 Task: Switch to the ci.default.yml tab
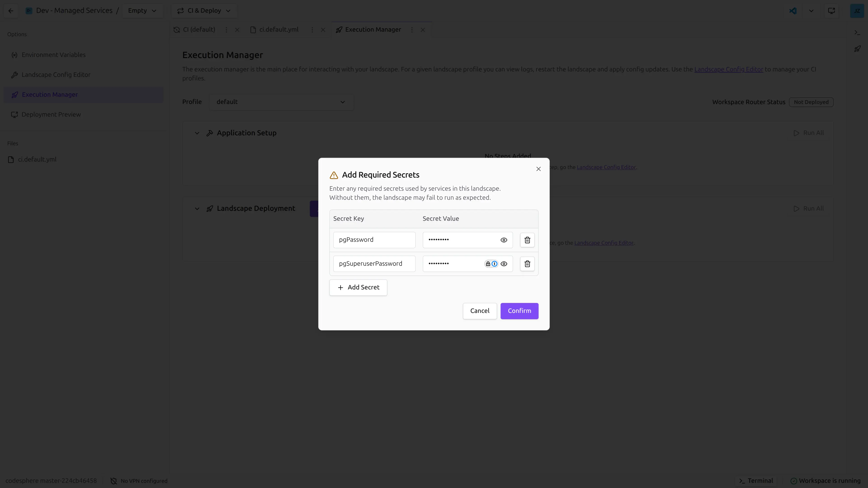278,30
